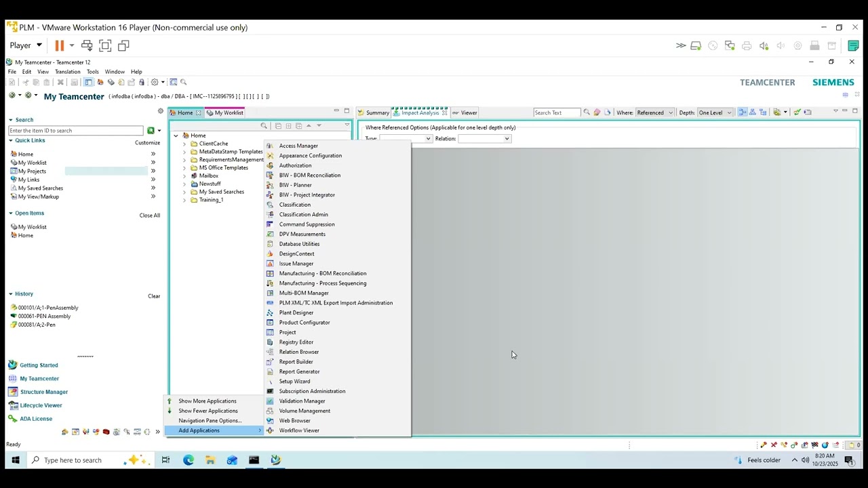Image resolution: width=868 pixels, height=488 pixels.
Task: Click the Search Text field
Action: (557, 113)
